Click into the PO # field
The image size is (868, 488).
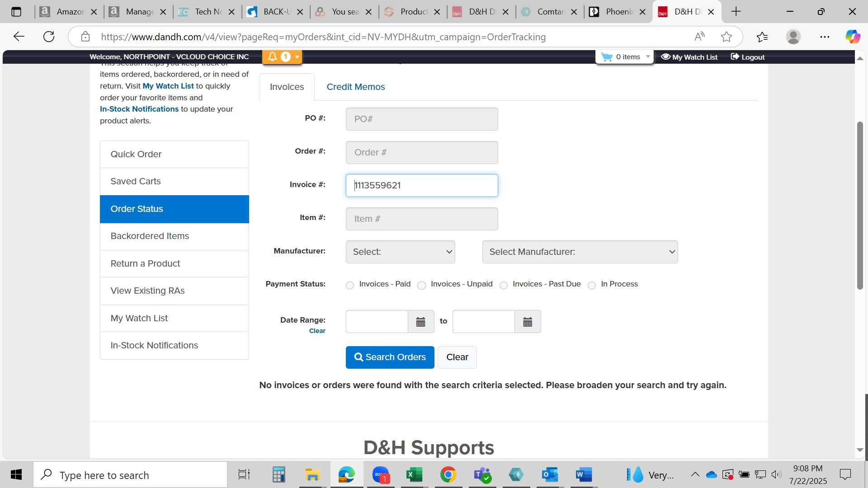[x=421, y=119]
